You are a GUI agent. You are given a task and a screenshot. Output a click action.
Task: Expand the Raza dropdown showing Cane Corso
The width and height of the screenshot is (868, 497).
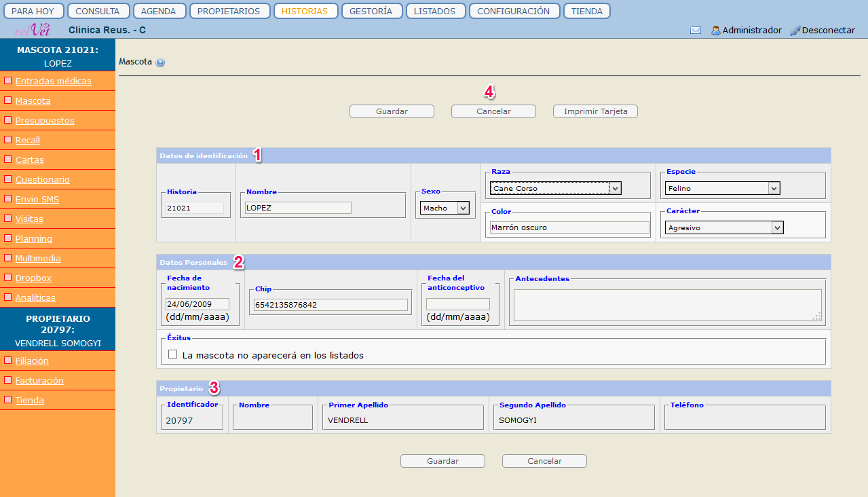point(555,188)
